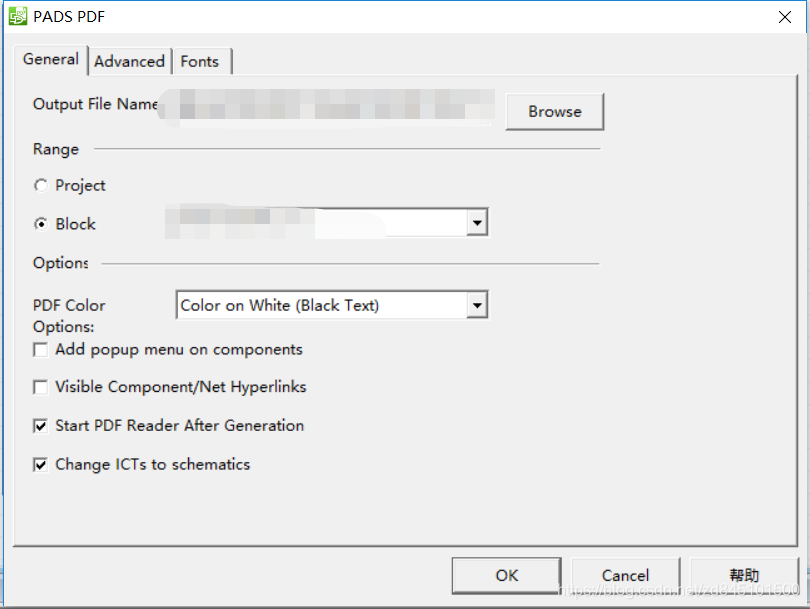810x609 pixels.
Task: Click the Browse button
Action: (x=554, y=112)
